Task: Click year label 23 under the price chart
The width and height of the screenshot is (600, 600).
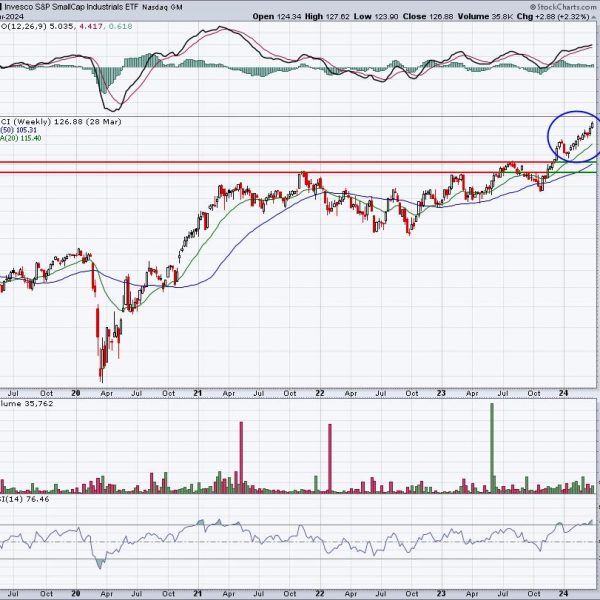Action: [441, 393]
